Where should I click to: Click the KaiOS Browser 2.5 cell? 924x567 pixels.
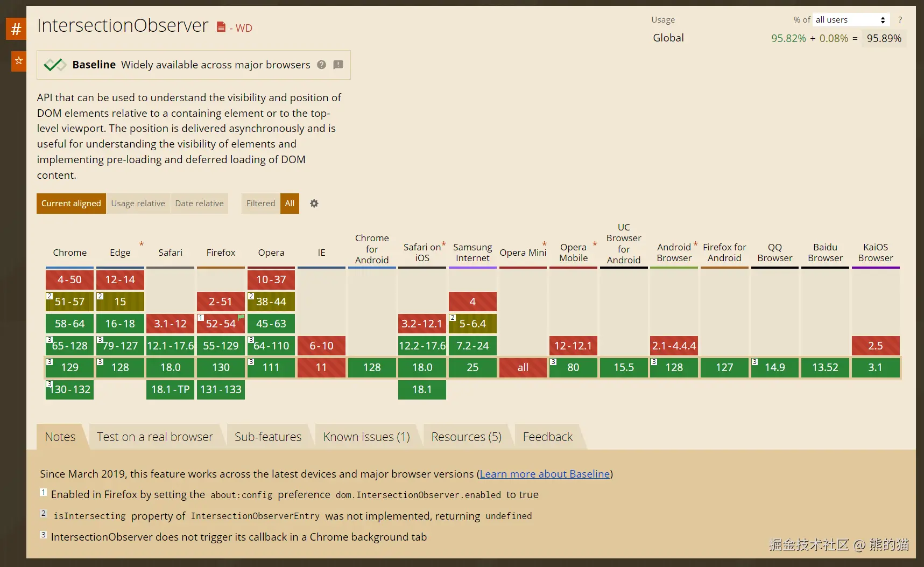pyautogui.click(x=876, y=346)
